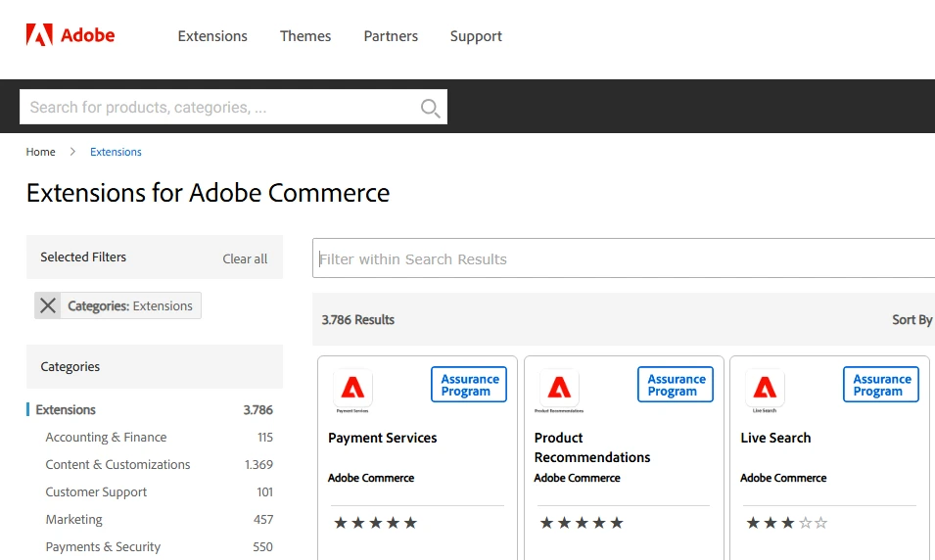Click Adobe Commerce vendor under Payment Services
935x560 pixels.
(371, 478)
